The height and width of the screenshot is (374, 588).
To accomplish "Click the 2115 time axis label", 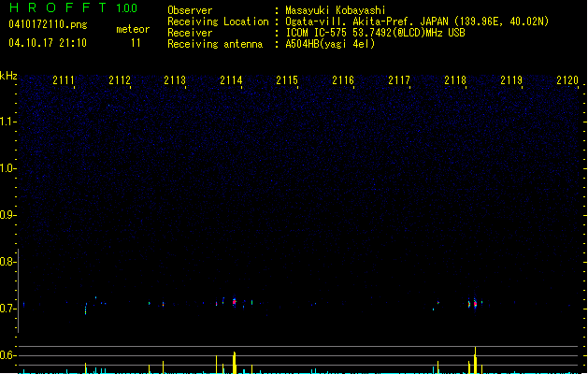I will pyautogui.click(x=287, y=79).
